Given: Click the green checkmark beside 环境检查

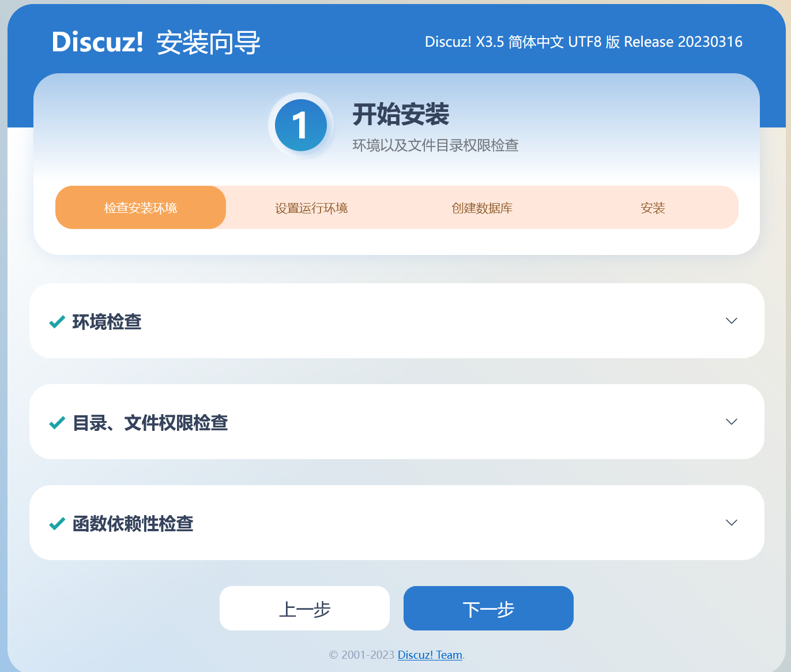Looking at the screenshot, I should tap(56, 321).
